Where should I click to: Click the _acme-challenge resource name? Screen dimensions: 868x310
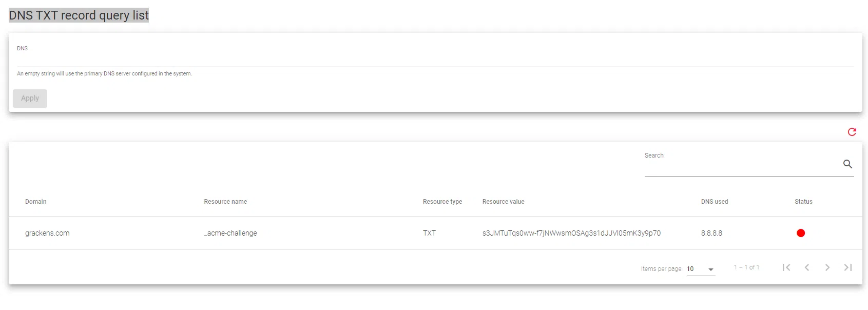coord(230,233)
